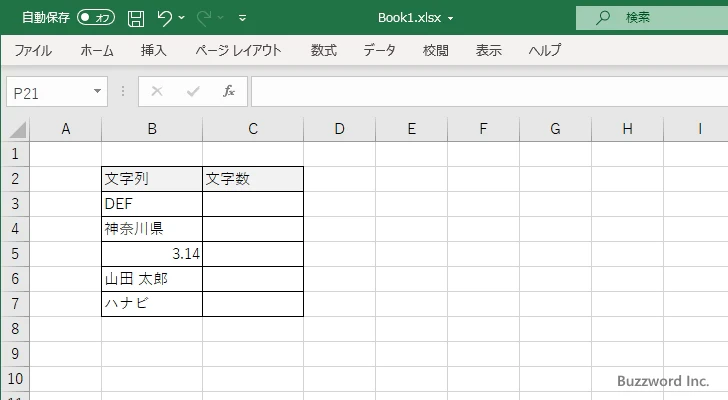The width and height of the screenshot is (728, 400).
Task: Open the Redo history dropdown arrow
Action: [x=221, y=18]
